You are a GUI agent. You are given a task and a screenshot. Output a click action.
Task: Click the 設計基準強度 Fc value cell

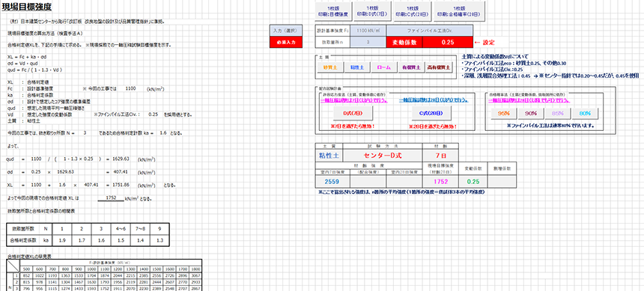(x=368, y=31)
